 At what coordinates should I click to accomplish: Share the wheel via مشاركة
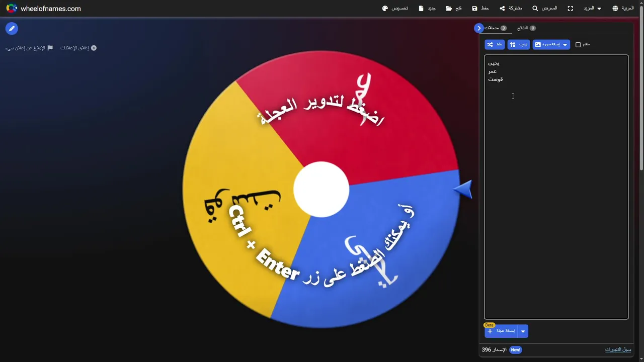pyautogui.click(x=511, y=9)
